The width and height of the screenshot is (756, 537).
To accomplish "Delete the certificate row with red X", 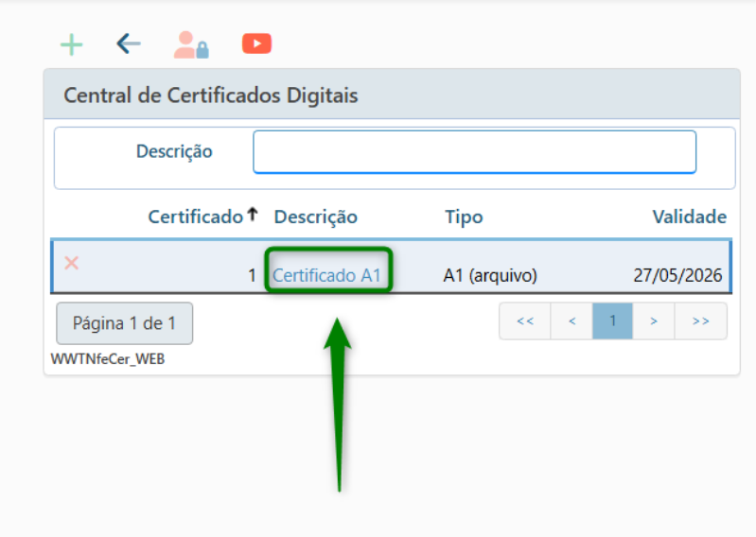I will (71, 263).
